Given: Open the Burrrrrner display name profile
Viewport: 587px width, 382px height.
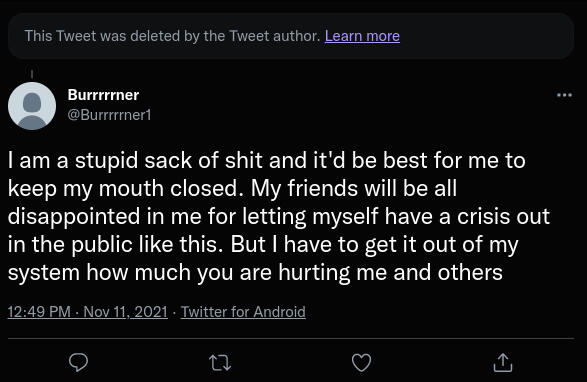Looking at the screenshot, I should [103, 95].
